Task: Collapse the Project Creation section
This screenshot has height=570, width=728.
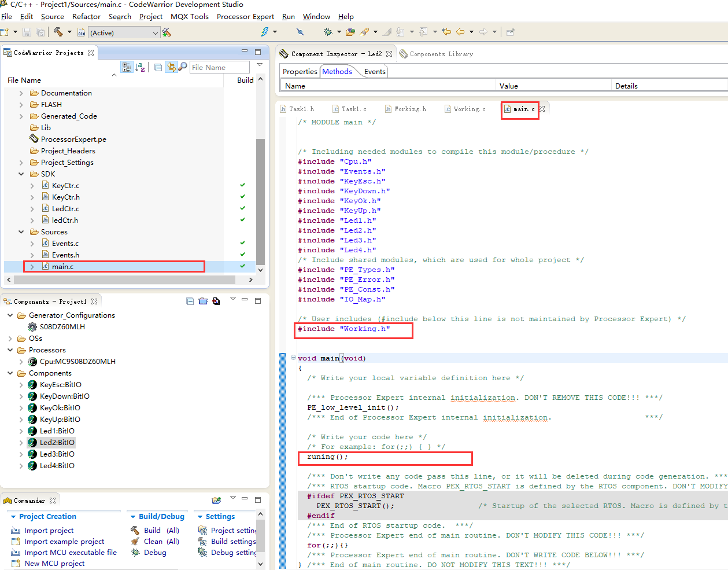Action: point(13,517)
